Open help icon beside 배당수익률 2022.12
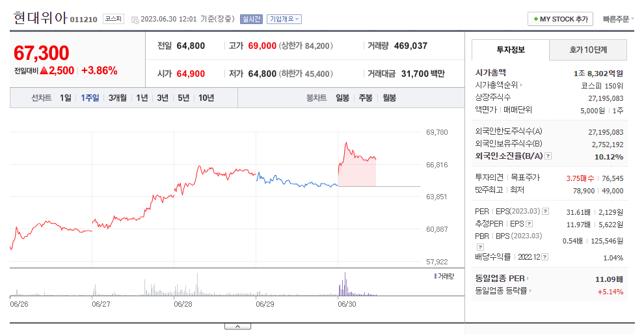Screen dimensions: 644x334 pyautogui.click(x=544, y=257)
